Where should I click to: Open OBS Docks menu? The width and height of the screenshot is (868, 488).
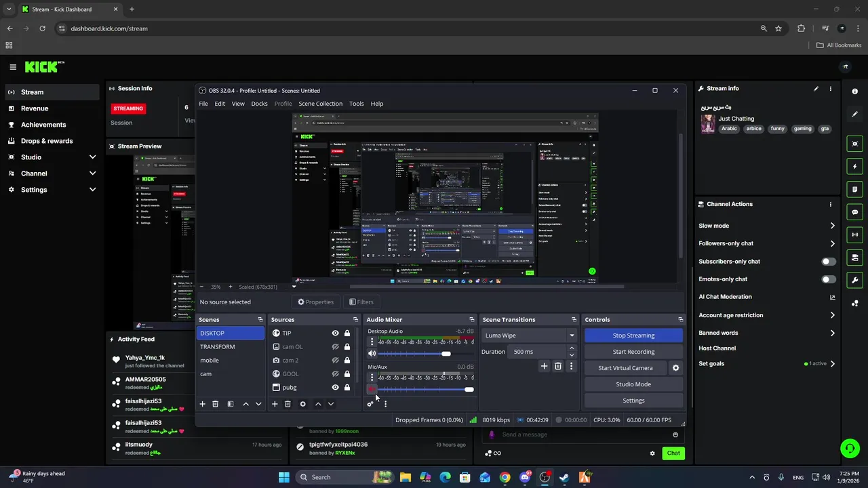tap(259, 104)
